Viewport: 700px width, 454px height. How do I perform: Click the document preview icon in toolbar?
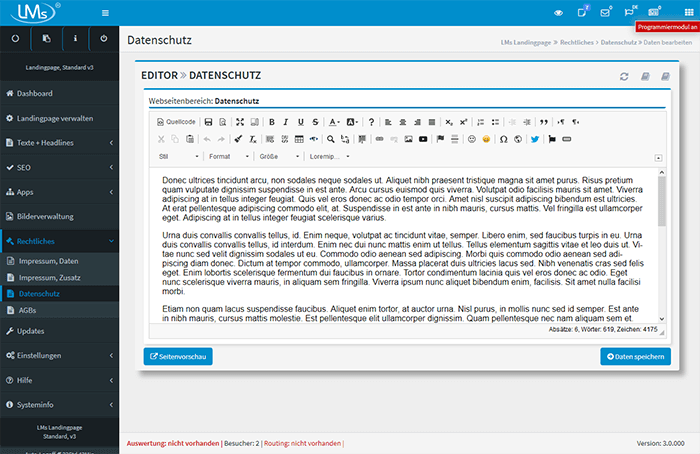(x=223, y=122)
